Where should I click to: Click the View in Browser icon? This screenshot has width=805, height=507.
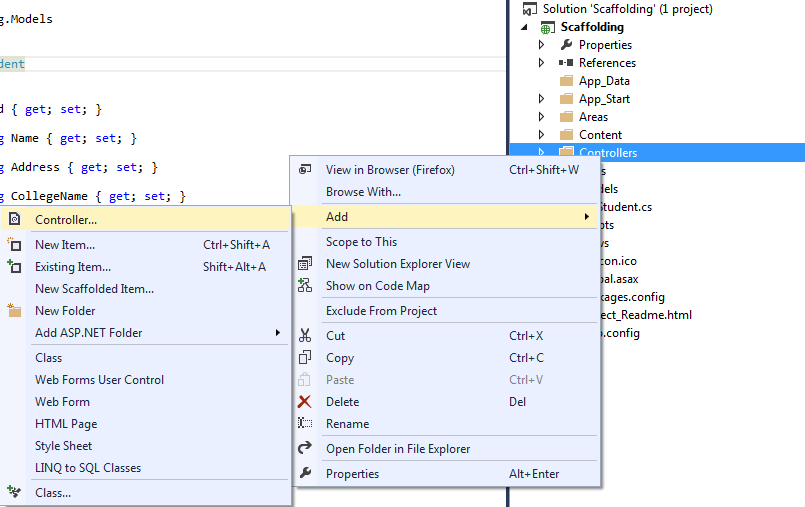point(305,170)
